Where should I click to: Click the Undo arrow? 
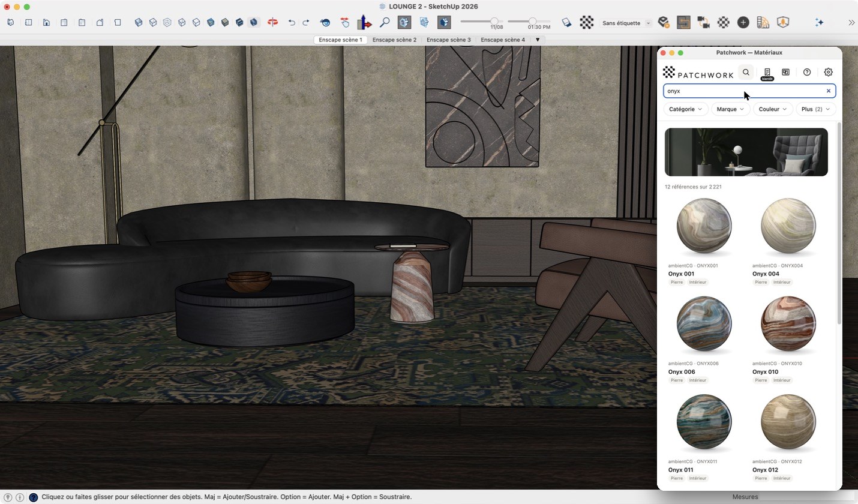[x=292, y=22]
